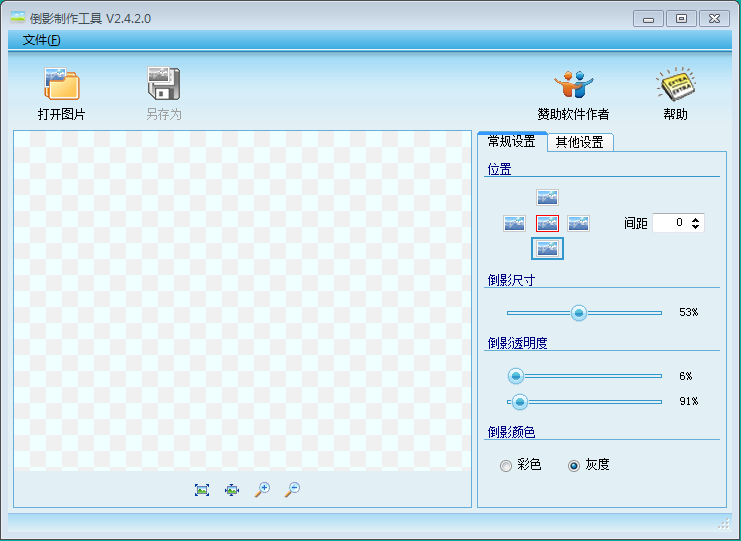741x541 pixels.
Task: Increase 间距 spacing with the up arrow
Action: 696,219
